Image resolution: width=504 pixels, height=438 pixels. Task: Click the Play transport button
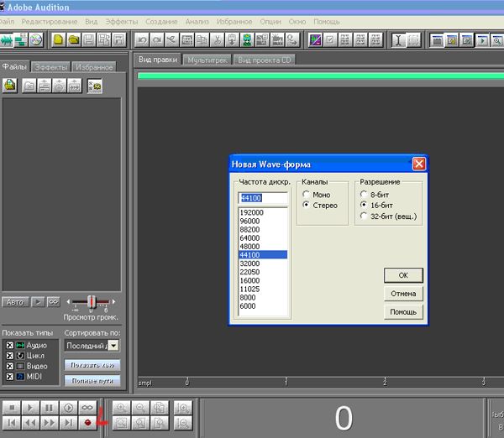point(30,408)
